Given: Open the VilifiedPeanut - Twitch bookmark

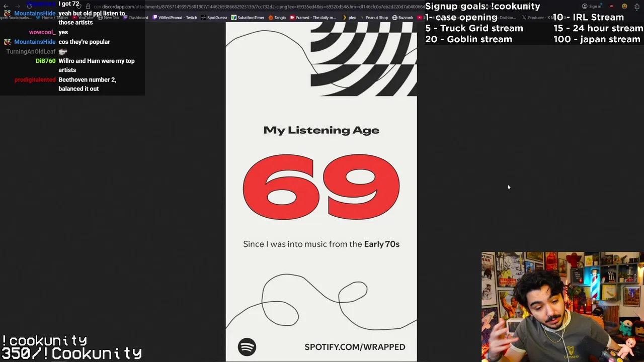Looking at the screenshot, I should 175,18.
